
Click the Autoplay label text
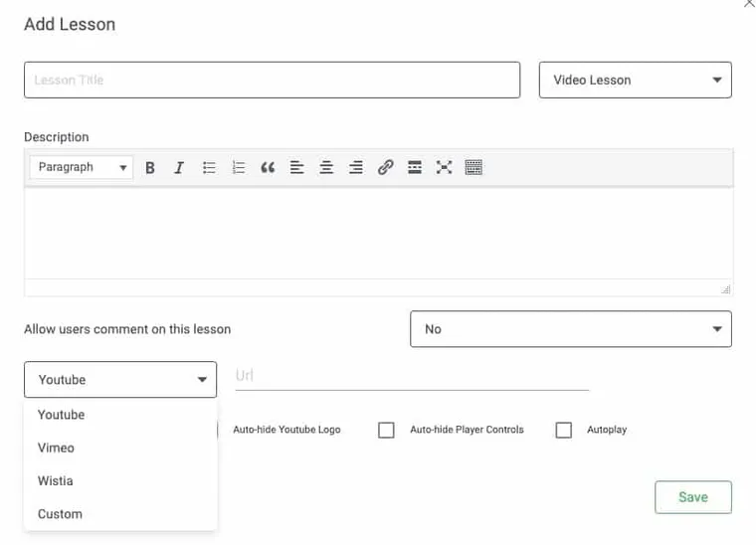point(607,430)
